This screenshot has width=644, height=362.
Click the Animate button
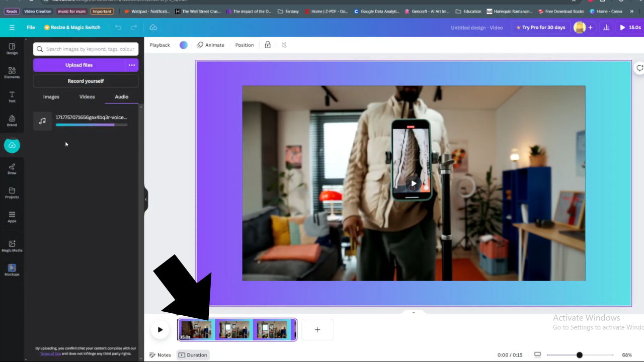coord(211,45)
